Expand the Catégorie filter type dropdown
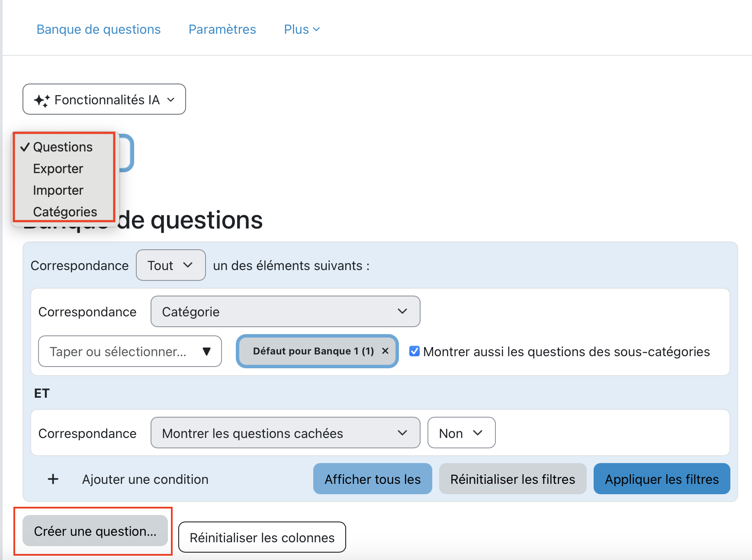752x560 pixels. click(285, 312)
